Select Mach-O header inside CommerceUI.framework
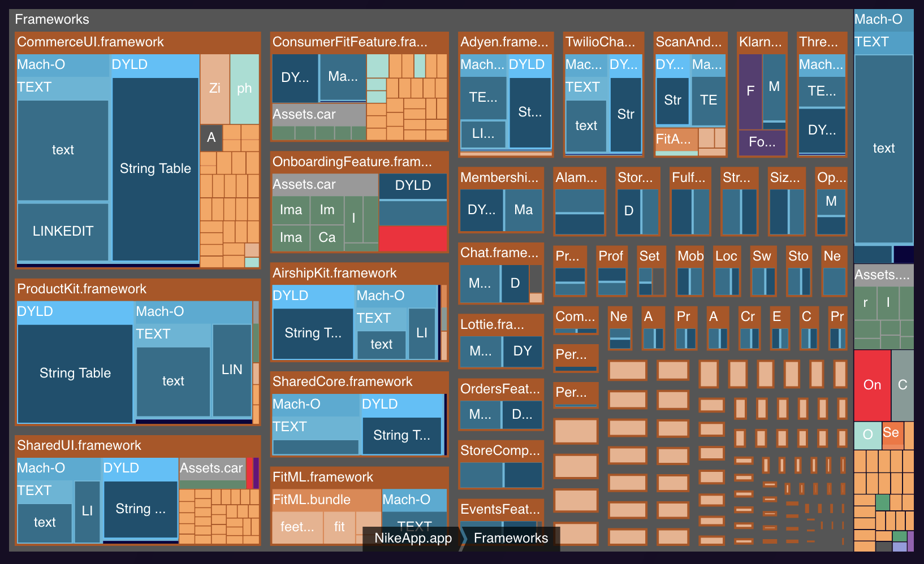The image size is (924, 564). 62,64
